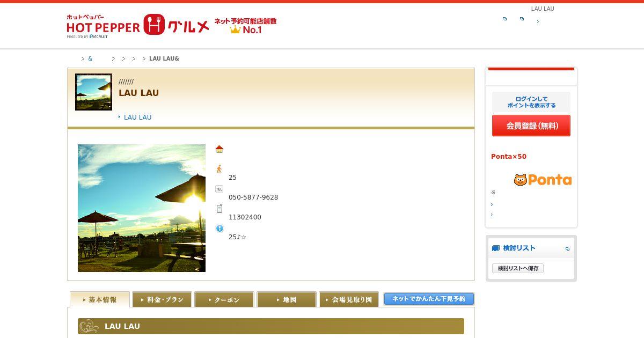Click the 検討リストへ保存 button
Image resolution: width=644 pixels, height=338 pixels.
click(518, 268)
